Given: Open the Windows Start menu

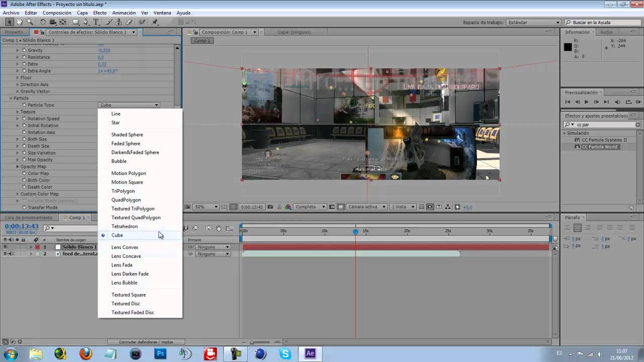Looking at the screenshot, I should [x=10, y=353].
